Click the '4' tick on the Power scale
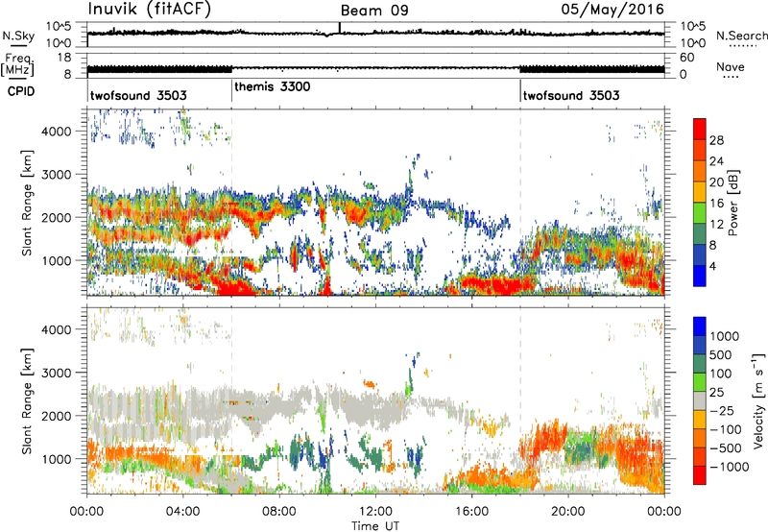The image size is (768, 532). [x=713, y=266]
